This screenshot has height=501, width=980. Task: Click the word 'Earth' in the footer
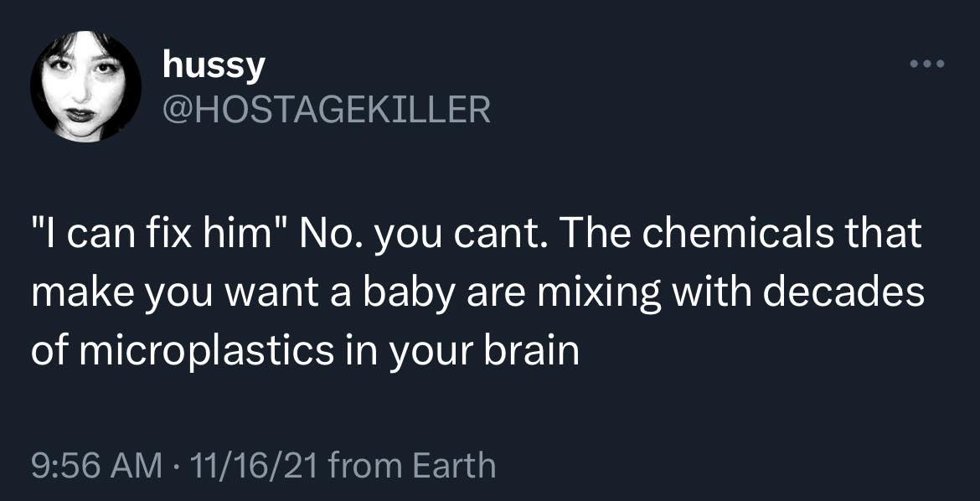pos(456,463)
